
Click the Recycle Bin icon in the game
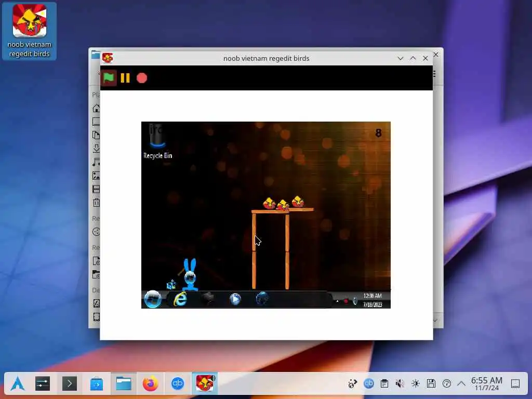[157, 141]
